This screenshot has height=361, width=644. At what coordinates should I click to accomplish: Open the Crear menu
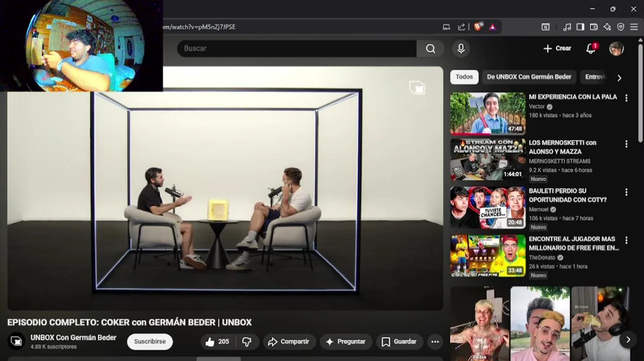[x=557, y=49]
